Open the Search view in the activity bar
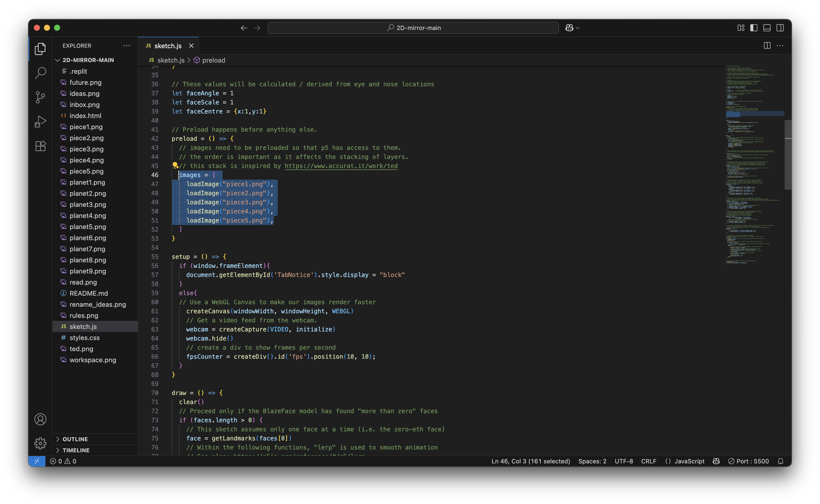The width and height of the screenshot is (820, 504). click(40, 73)
